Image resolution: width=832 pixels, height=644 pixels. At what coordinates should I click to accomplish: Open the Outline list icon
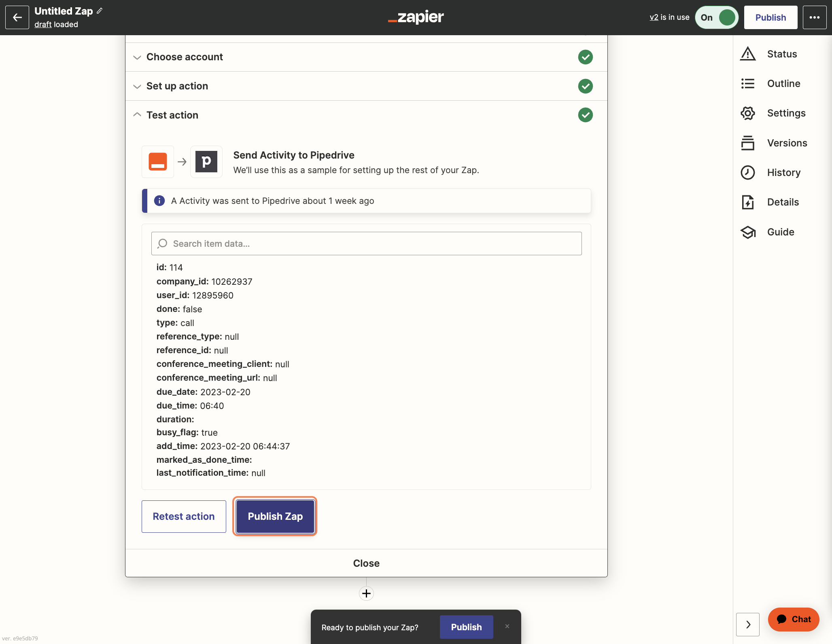(748, 83)
